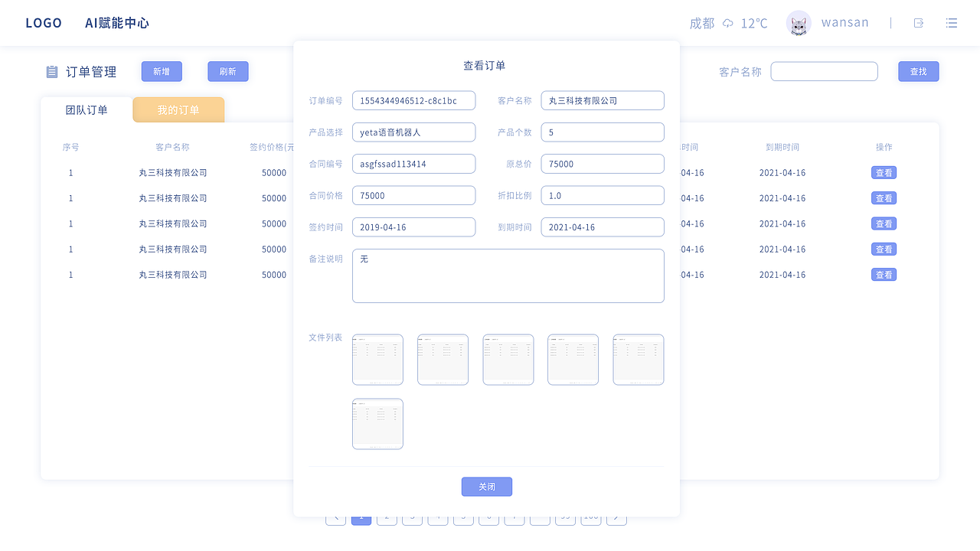The width and height of the screenshot is (980, 551).
Task: Click the 客户名称 search input box
Action: tap(824, 71)
